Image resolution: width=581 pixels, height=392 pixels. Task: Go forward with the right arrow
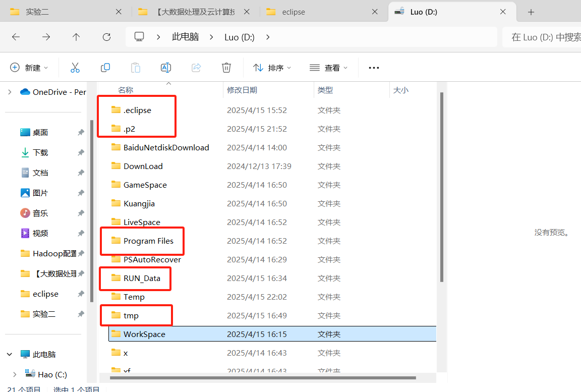(x=46, y=37)
